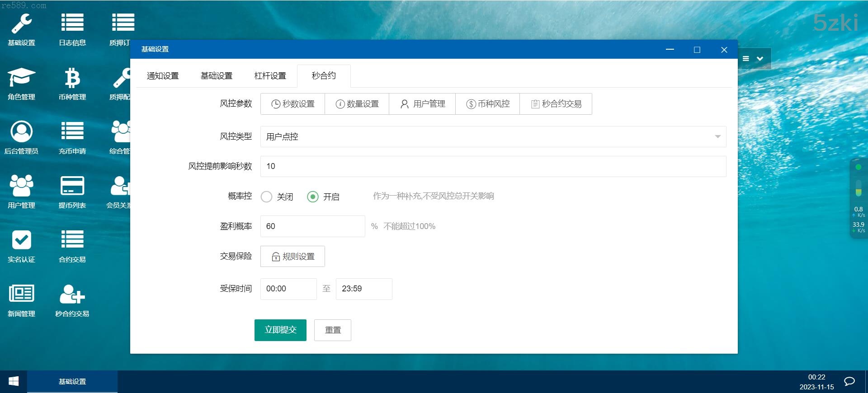Click the 盈利概率 input field
Screen dimensions: 868x393
[312, 226]
